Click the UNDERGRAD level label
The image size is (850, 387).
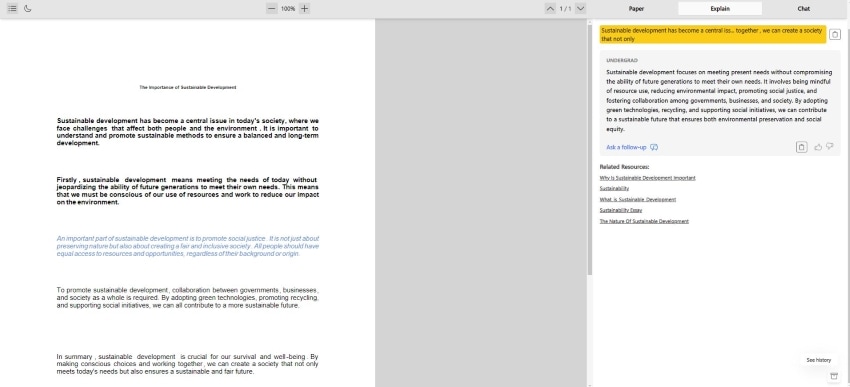click(622, 60)
